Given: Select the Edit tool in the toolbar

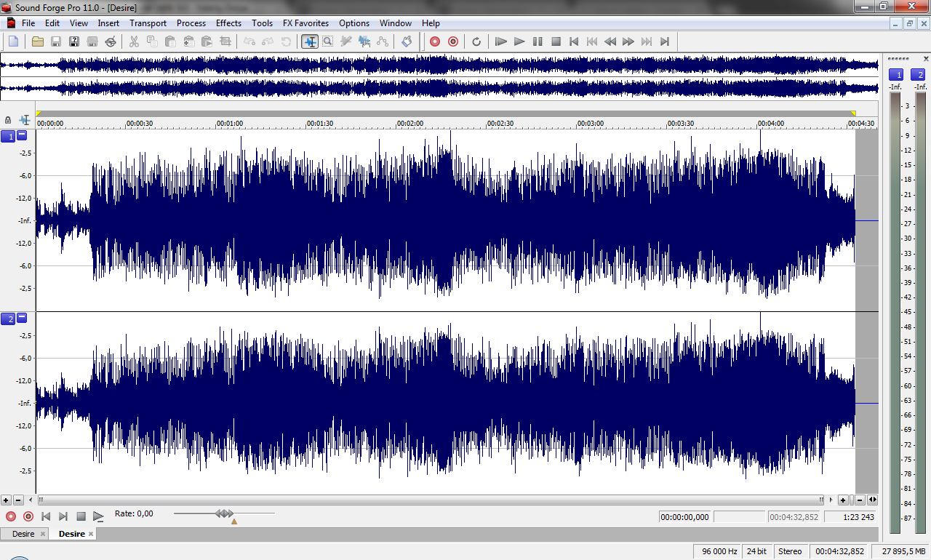Looking at the screenshot, I should [310, 41].
